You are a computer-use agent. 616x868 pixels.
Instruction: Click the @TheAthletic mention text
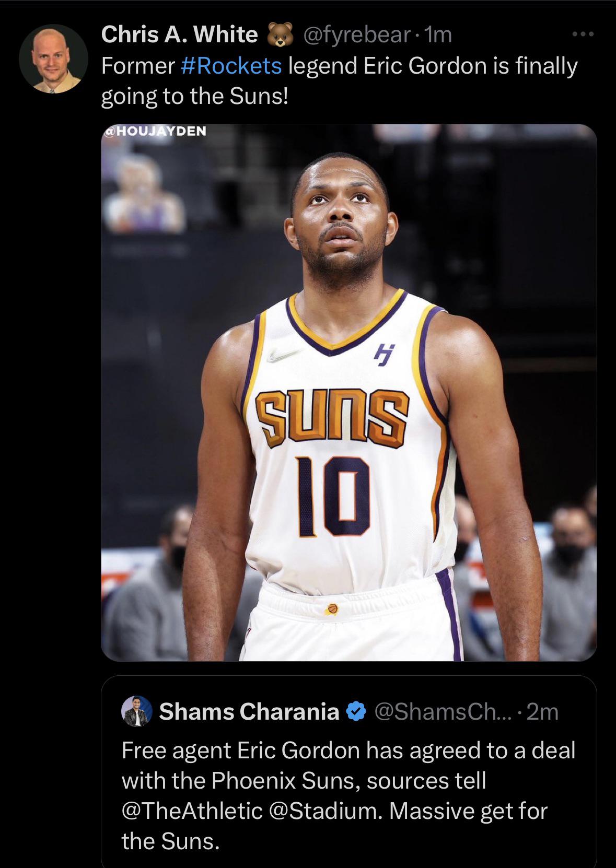192,811
